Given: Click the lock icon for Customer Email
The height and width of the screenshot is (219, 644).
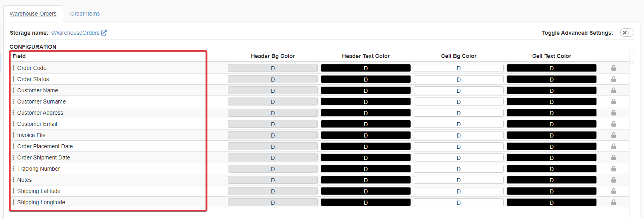Looking at the screenshot, I should pyautogui.click(x=613, y=124).
